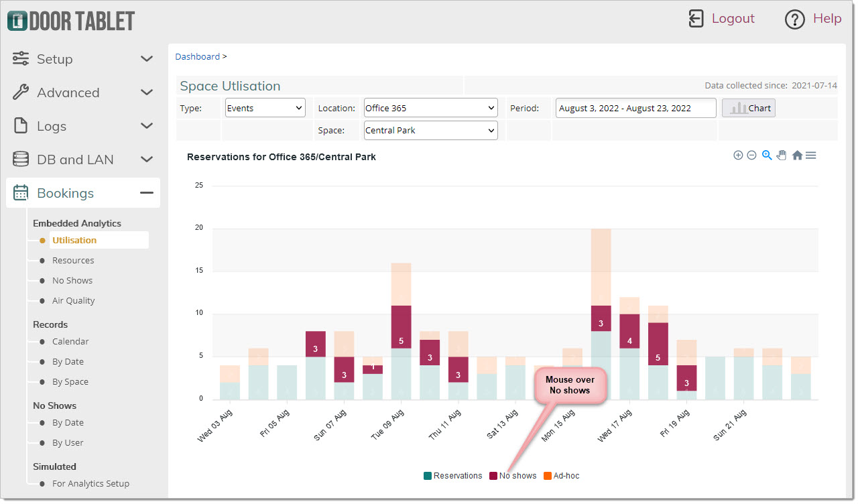Open By Date under Records
This screenshot has width=858, height=504.
pos(68,361)
